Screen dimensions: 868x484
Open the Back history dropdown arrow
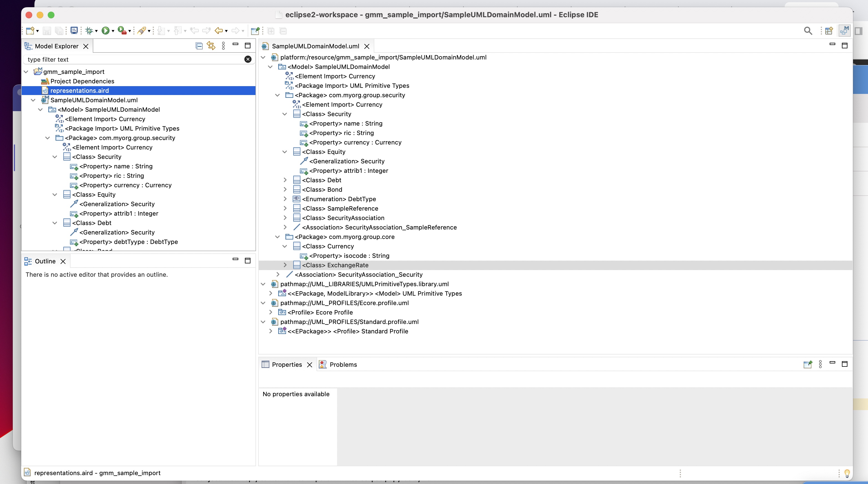point(226,31)
